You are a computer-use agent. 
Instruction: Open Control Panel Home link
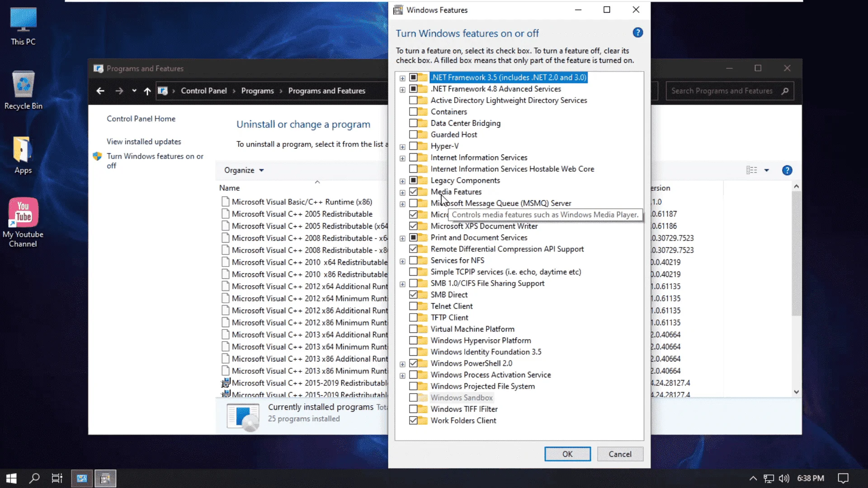[x=141, y=119]
